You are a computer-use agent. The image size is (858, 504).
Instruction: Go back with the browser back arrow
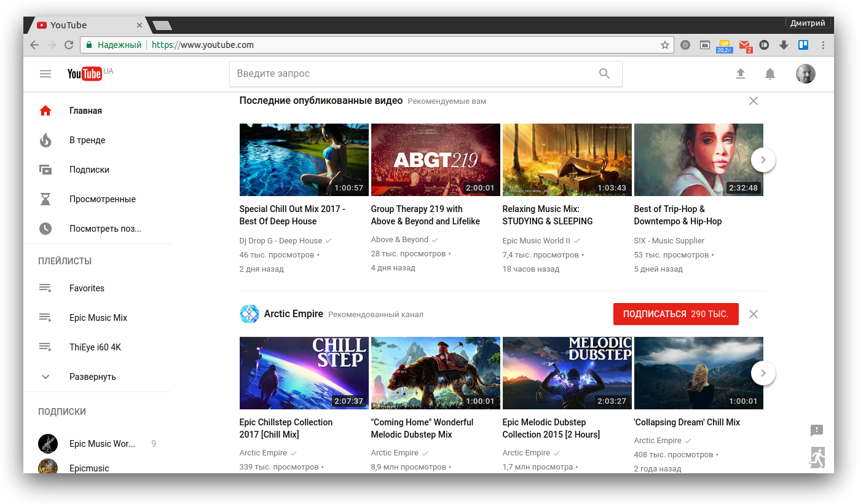34,45
